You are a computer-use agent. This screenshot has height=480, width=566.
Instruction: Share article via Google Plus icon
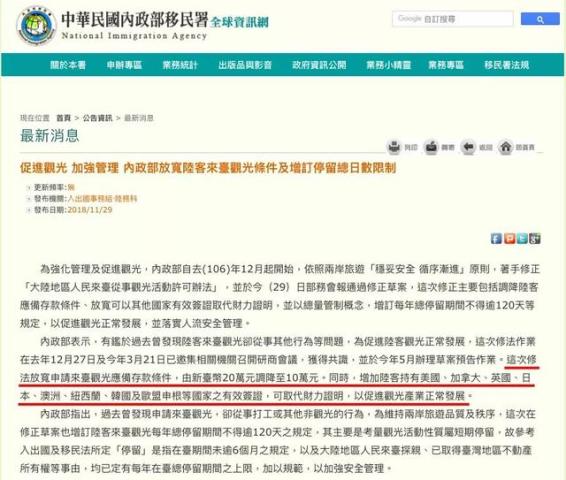[x=535, y=238]
